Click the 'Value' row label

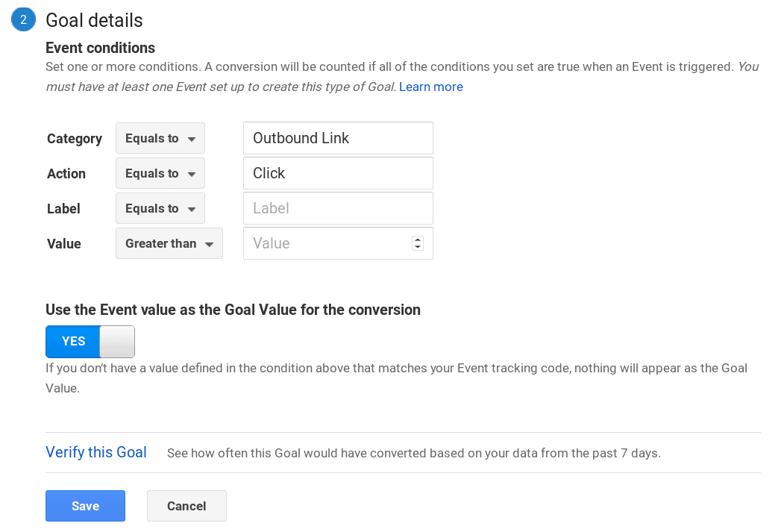point(64,244)
